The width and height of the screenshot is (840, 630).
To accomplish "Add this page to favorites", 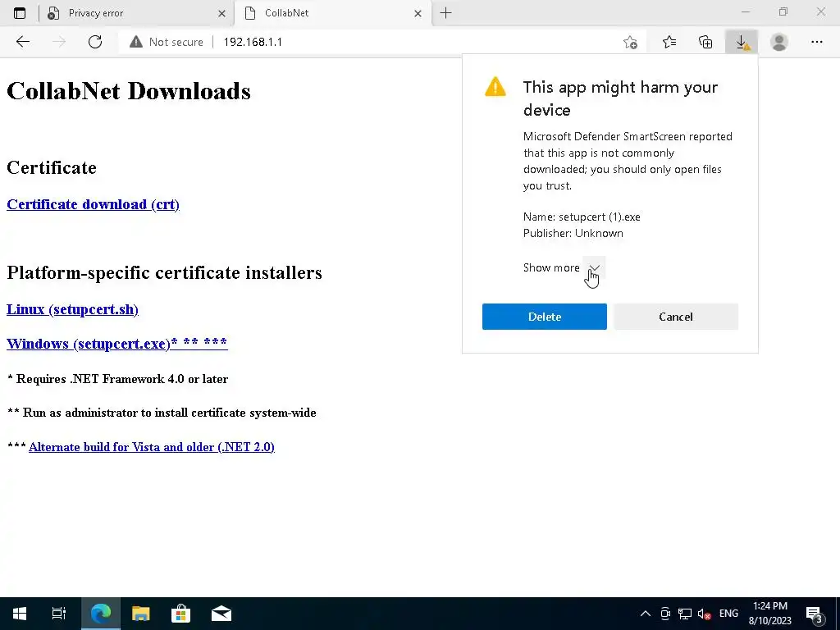I will coord(631,42).
